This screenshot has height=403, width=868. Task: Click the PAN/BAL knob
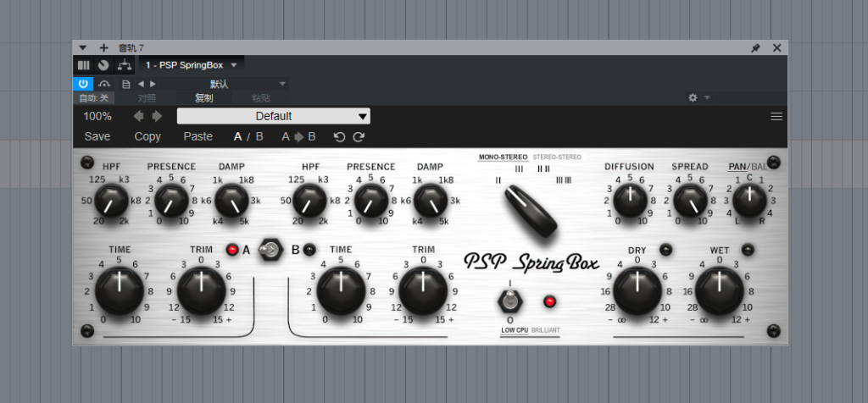click(x=749, y=200)
